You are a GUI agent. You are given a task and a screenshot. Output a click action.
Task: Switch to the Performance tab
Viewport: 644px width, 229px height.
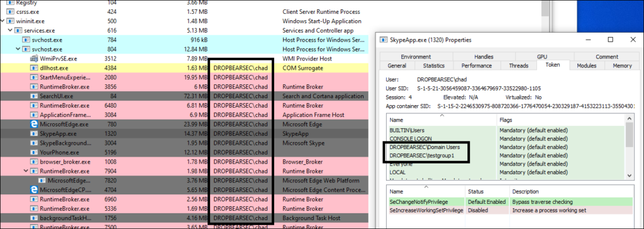click(x=477, y=65)
